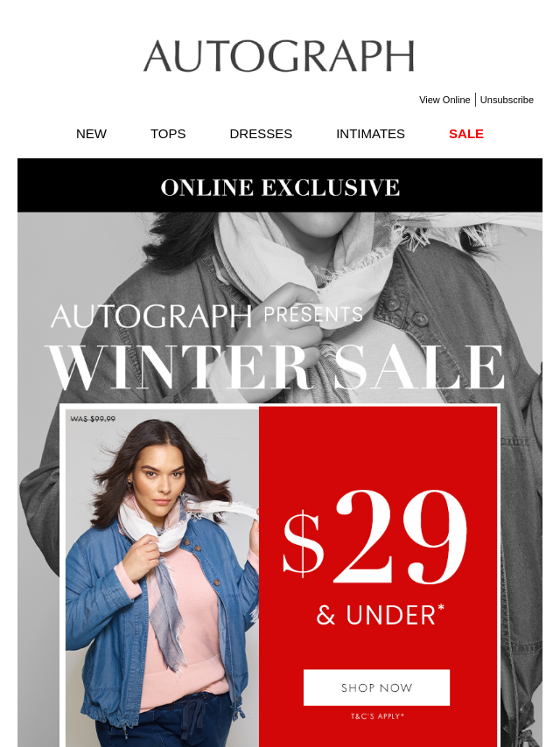This screenshot has width=560, height=747.
Task: Click the grayscale jacket's two buttons
Action: point(406,311)
